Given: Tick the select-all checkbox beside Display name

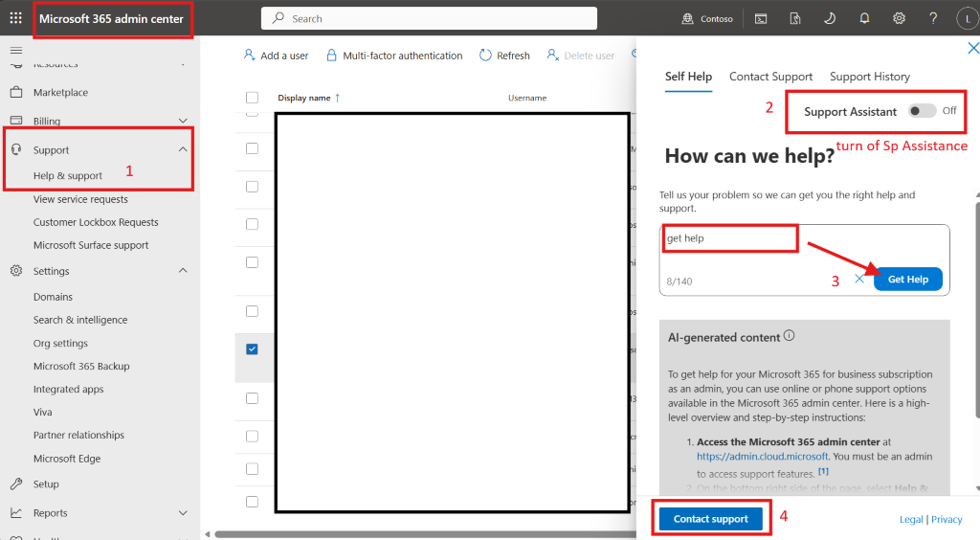Looking at the screenshot, I should tap(252, 98).
